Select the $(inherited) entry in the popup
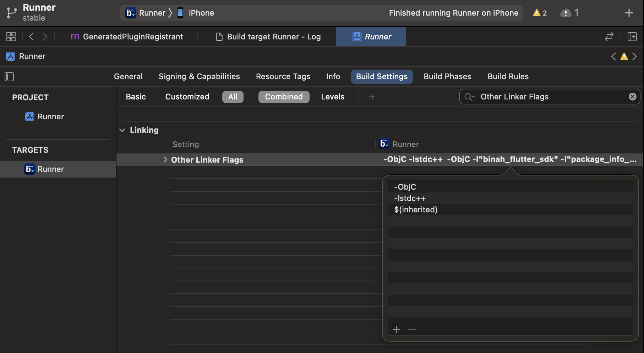 tap(510, 210)
